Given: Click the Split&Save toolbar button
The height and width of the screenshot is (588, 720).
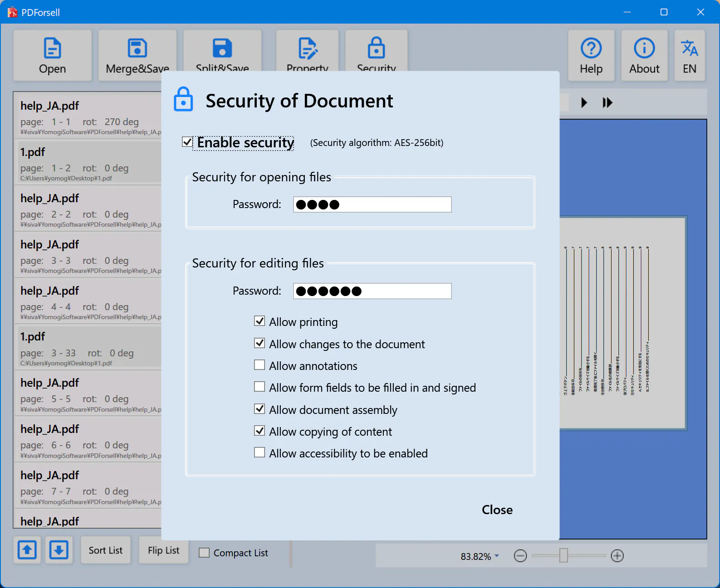Looking at the screenshot, I should 222,51.
